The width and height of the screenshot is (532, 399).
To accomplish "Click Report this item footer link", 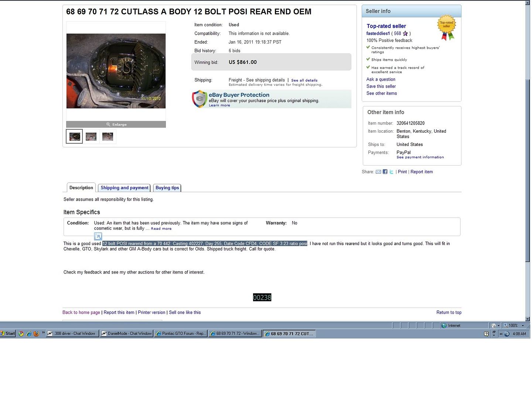I will [x=119, y=313].
